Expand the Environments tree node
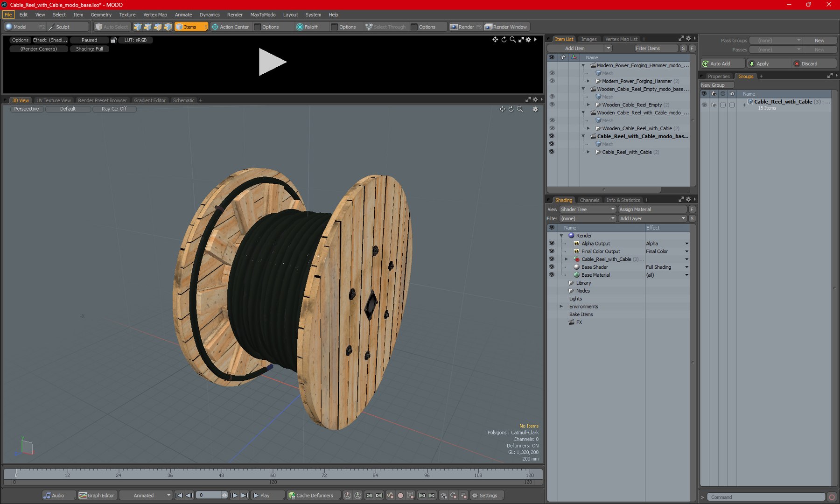Image resolution: width=840 pixels, height=504 pixels. click(561, 307)
